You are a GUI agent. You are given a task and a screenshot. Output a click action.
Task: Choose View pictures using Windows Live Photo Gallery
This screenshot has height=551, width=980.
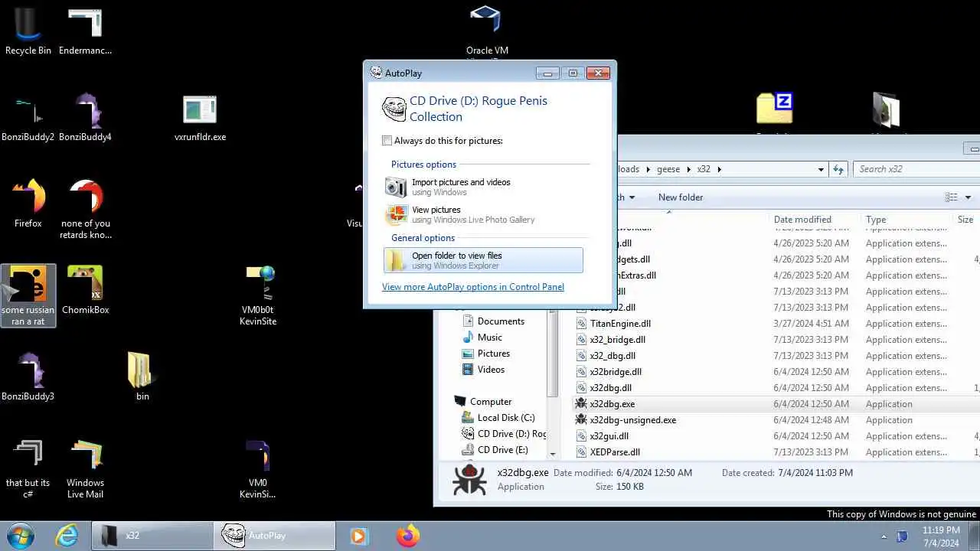(x=483, y=214)
